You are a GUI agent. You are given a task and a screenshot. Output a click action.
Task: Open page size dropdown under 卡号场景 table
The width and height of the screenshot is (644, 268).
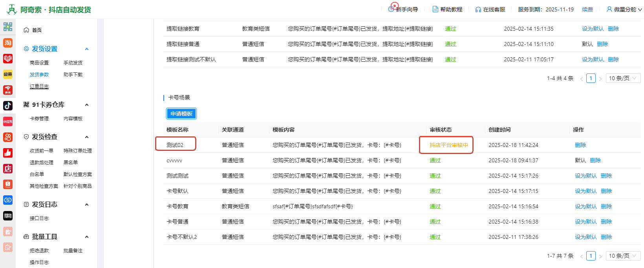tap(623, 256)
